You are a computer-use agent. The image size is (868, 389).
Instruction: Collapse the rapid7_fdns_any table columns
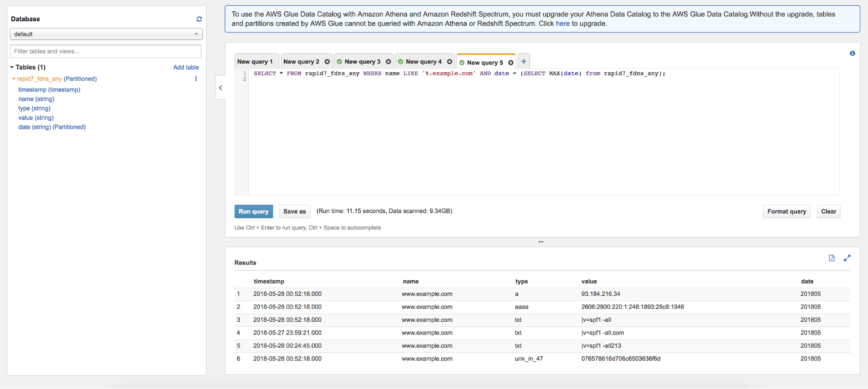pyautogui.click(x=13, y=79)
